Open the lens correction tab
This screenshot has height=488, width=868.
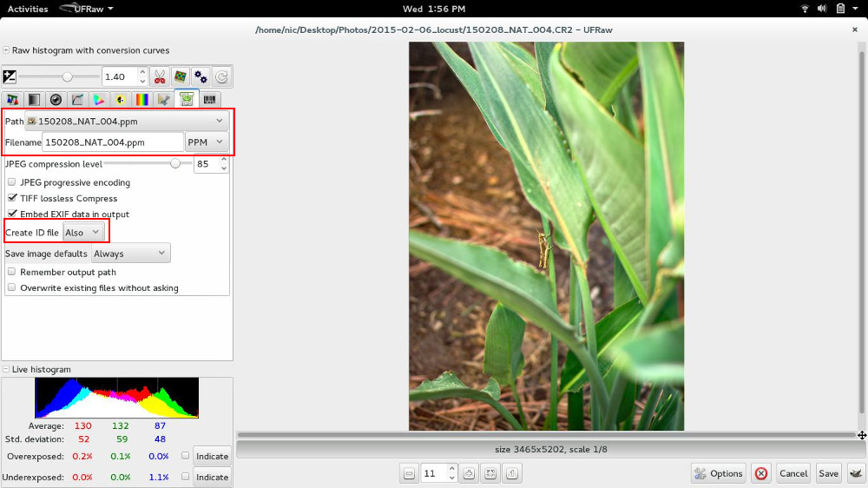tap(56, 100)
